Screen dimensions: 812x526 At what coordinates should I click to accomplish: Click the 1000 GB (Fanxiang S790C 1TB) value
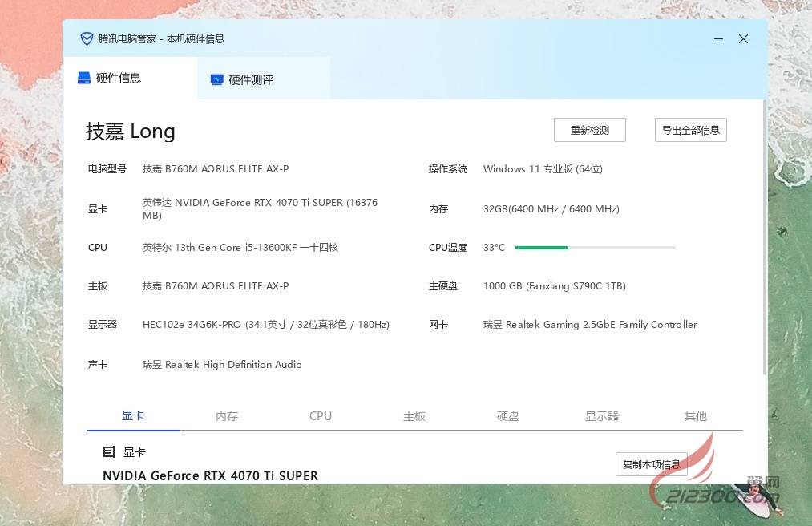tap(555, 286)
